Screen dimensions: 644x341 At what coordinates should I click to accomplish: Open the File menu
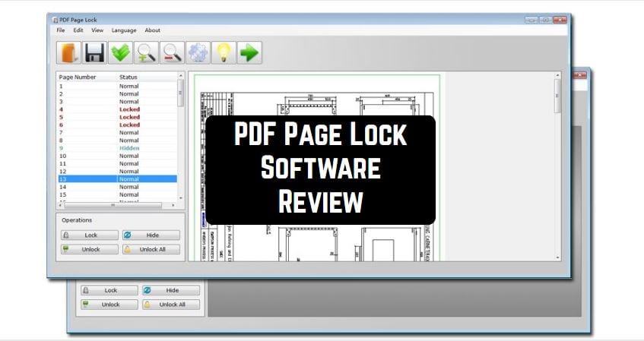[61, 30]
